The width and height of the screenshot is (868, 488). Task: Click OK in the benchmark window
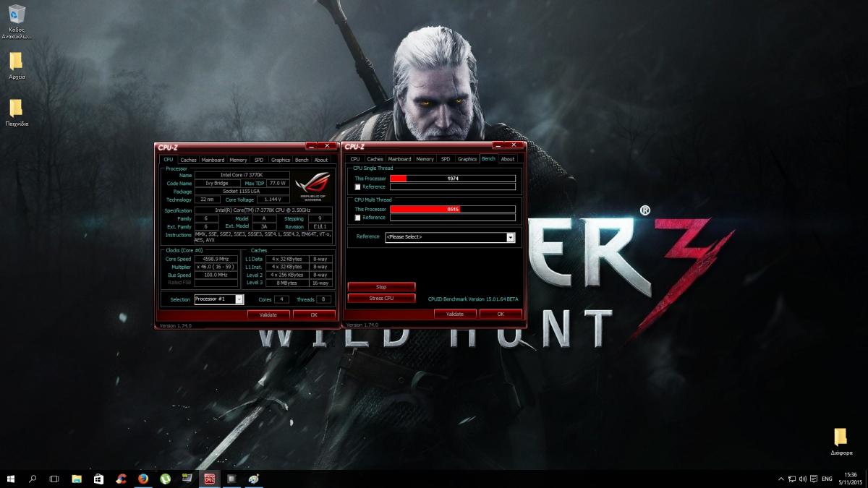pyautogui.click(x=501, y=314)
